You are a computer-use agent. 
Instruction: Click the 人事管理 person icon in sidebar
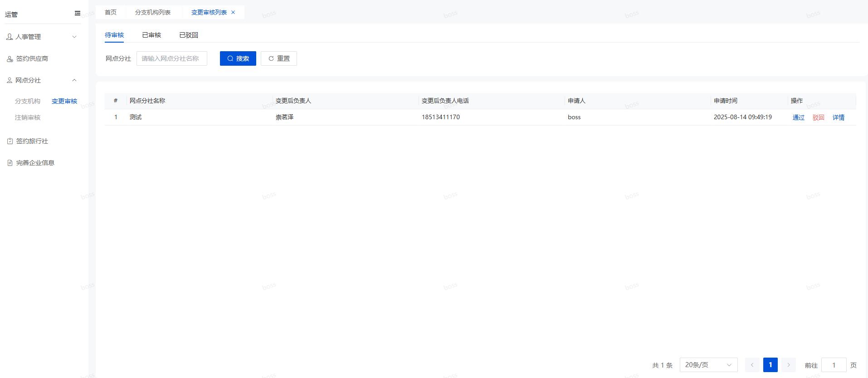pyautogui.click(x=10, y=37)
